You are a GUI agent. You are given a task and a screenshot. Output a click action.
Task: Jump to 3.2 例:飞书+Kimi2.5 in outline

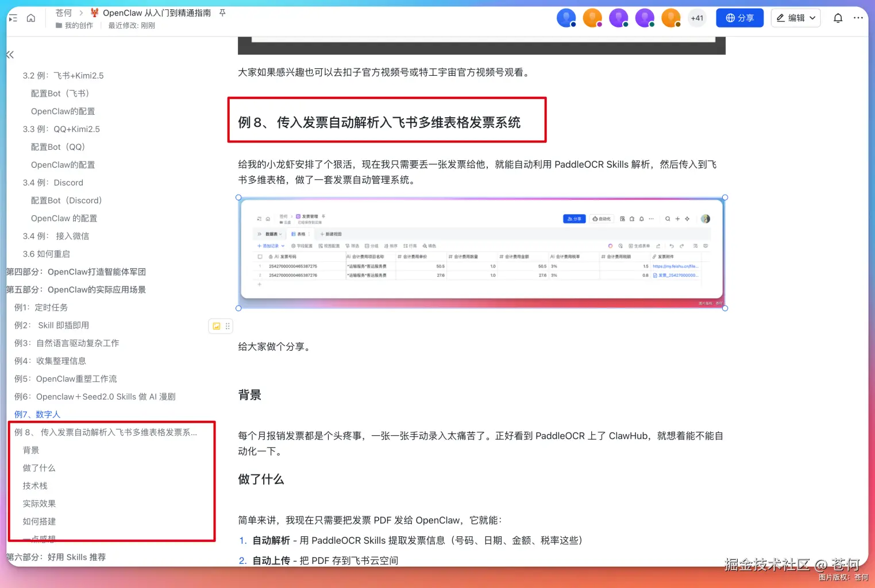(63, 76)
